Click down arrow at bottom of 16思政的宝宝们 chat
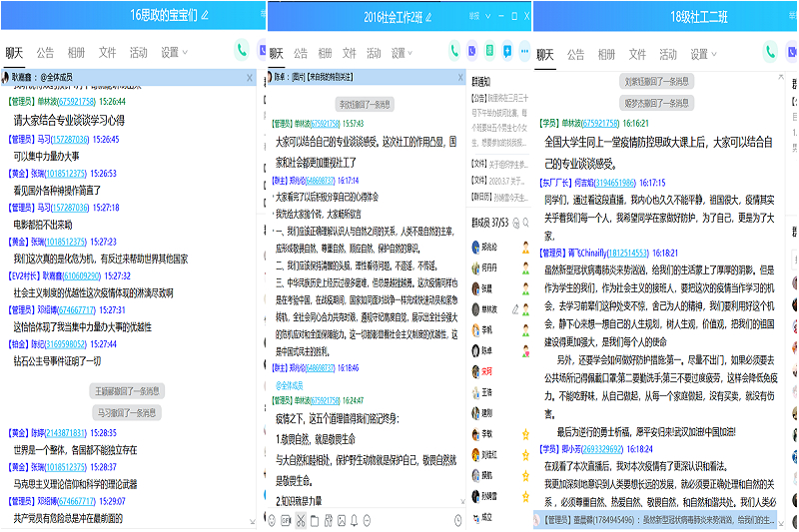The height and width of the screenshot is (532, 799). 253,521
